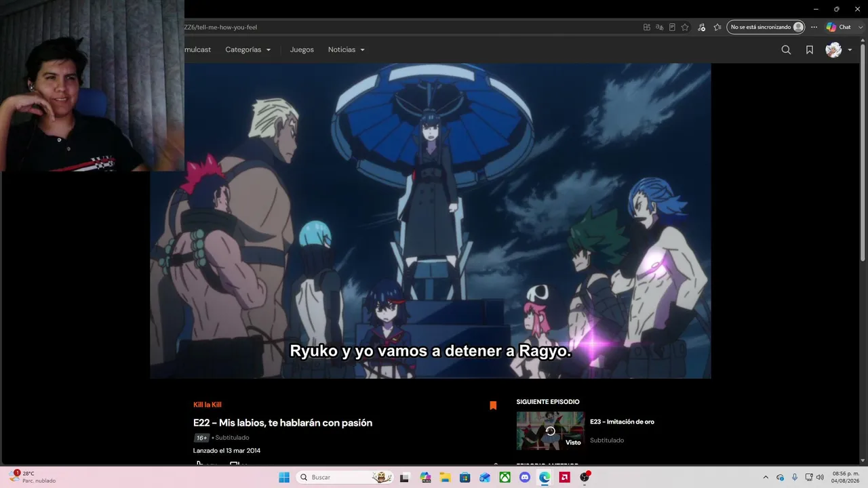Open the Xbox app from the taskbar

pos(505,477)
